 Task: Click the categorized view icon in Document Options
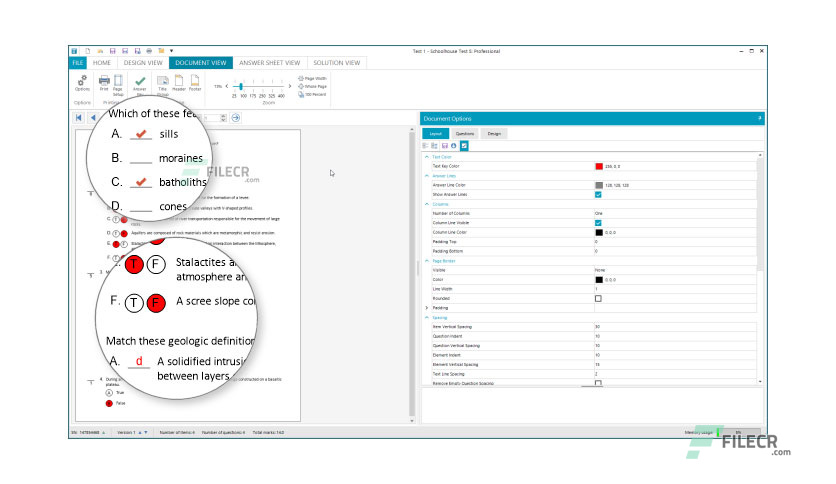[x=425, y=146]
